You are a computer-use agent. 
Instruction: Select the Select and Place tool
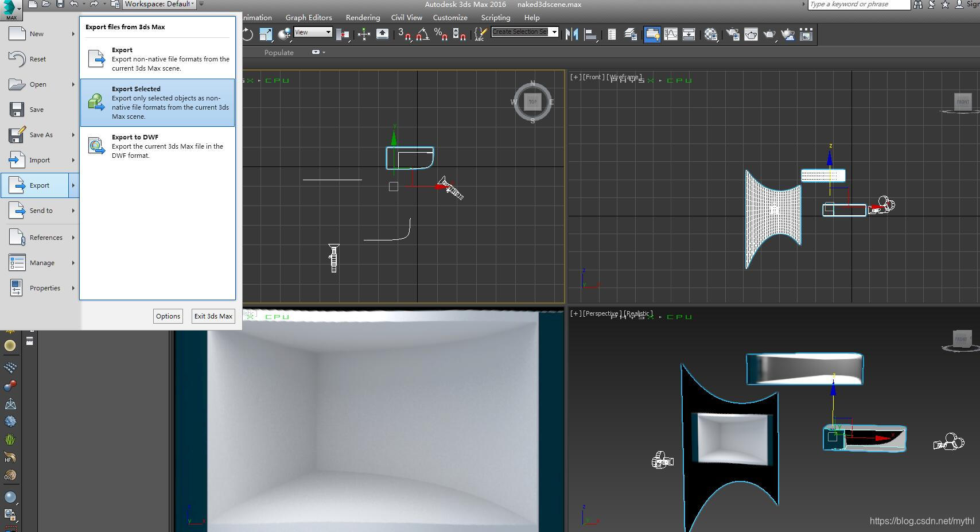pyautogui.click(x=284, y=34)
